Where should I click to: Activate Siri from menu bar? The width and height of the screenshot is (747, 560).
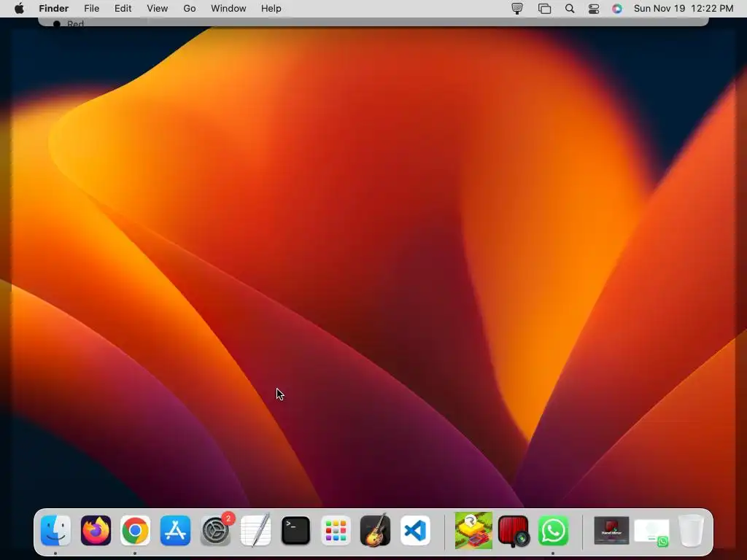(617, 9)
